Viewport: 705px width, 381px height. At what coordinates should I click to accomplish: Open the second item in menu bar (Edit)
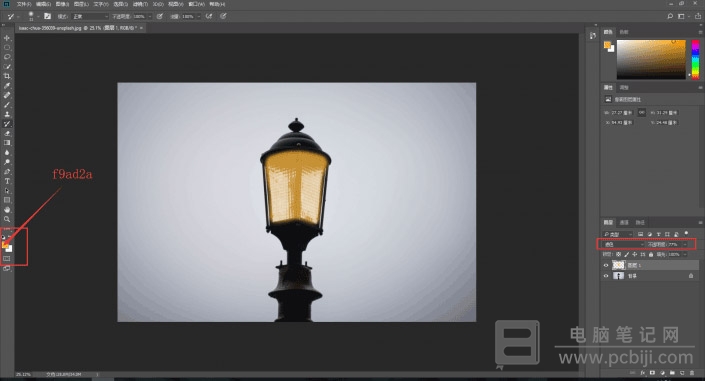pyautogui.click(x=43, y=4)
